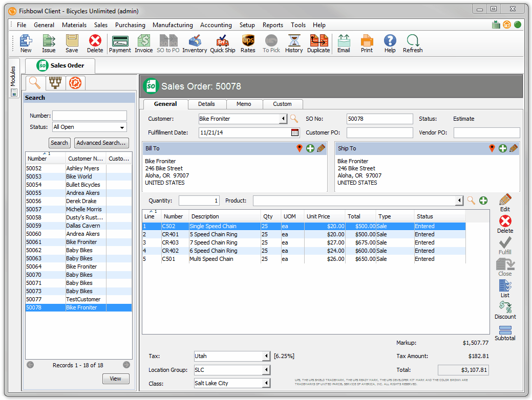Open the Reports menu
Screen dimensions: 532x400
click(273, 25)
